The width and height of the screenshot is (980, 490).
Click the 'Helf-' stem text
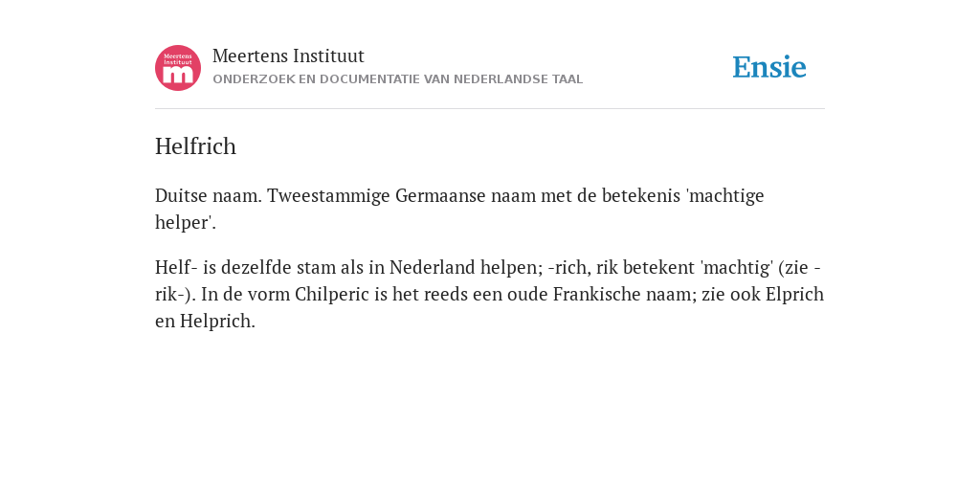(x=176, y=267)
